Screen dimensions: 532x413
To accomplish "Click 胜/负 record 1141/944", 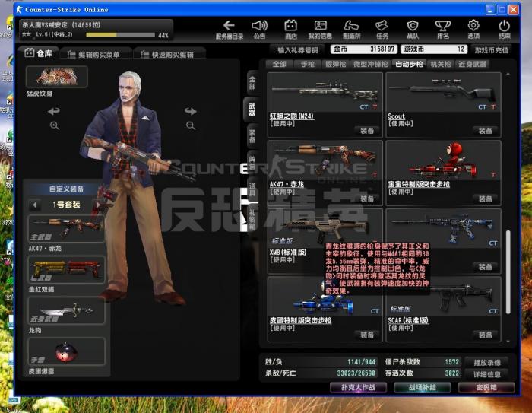I will click(361, 362).
